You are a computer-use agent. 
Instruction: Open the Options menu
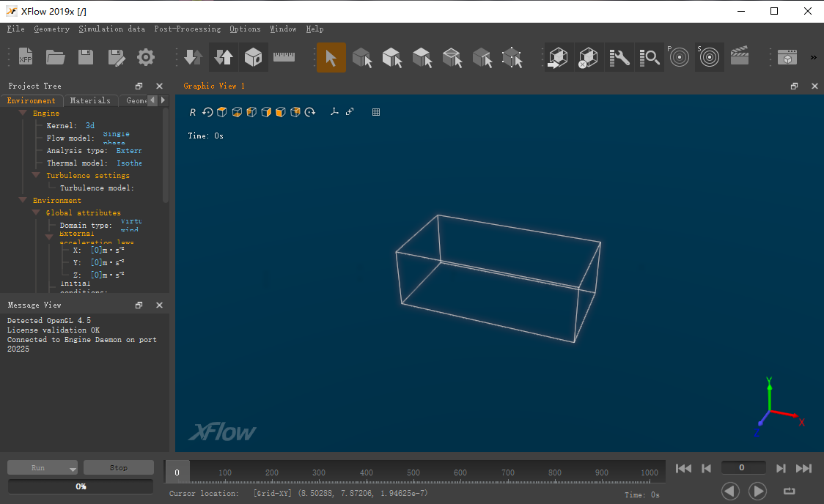click(245, 29)
